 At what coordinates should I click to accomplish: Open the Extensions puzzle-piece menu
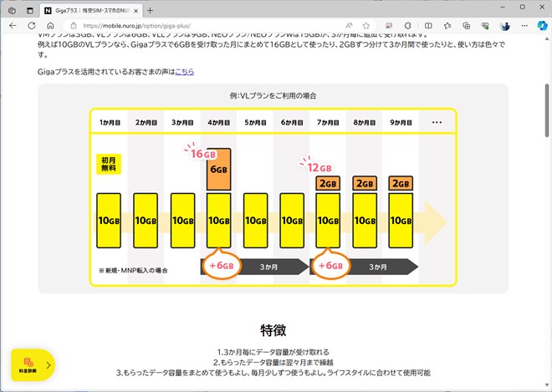[407, 26]
